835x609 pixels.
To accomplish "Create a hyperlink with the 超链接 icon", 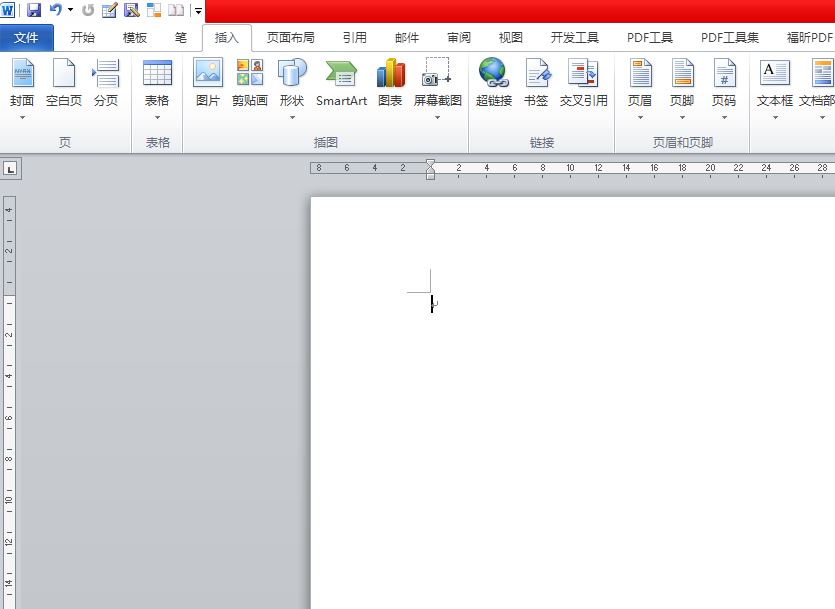I will pyautogui.click(x=493, y=85).
